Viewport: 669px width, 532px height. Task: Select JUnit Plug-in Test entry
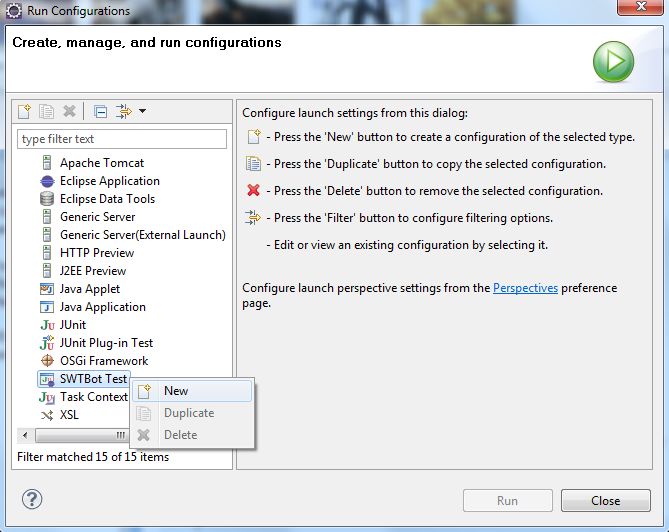click(106, 343)
